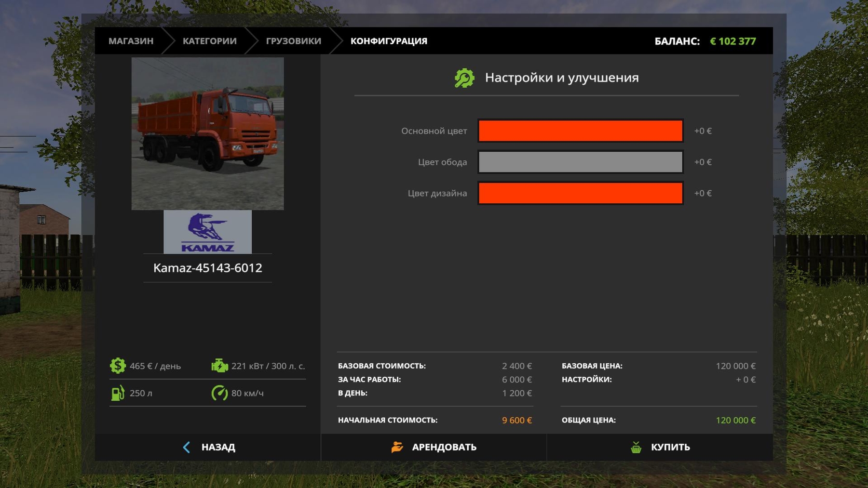
Task: Click the Kamaz brand logo
Action: coord(207,232)
